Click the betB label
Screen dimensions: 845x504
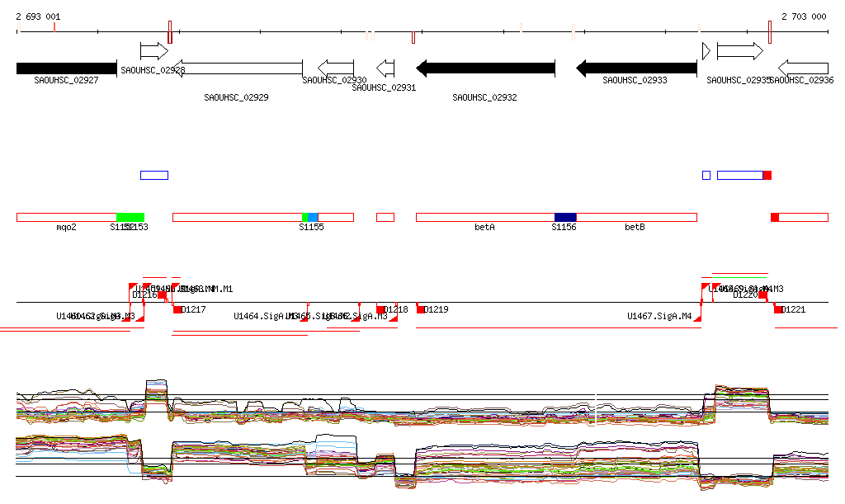[635, 227]
